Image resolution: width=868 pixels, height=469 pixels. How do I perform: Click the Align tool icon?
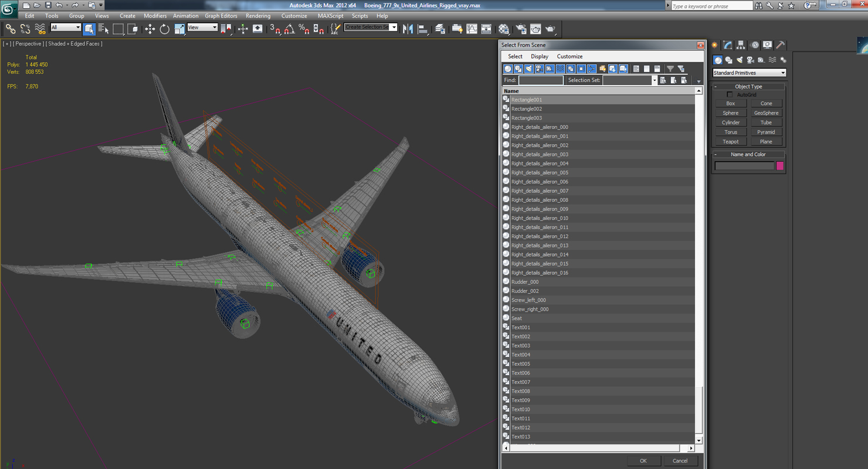tap(423, 29)
